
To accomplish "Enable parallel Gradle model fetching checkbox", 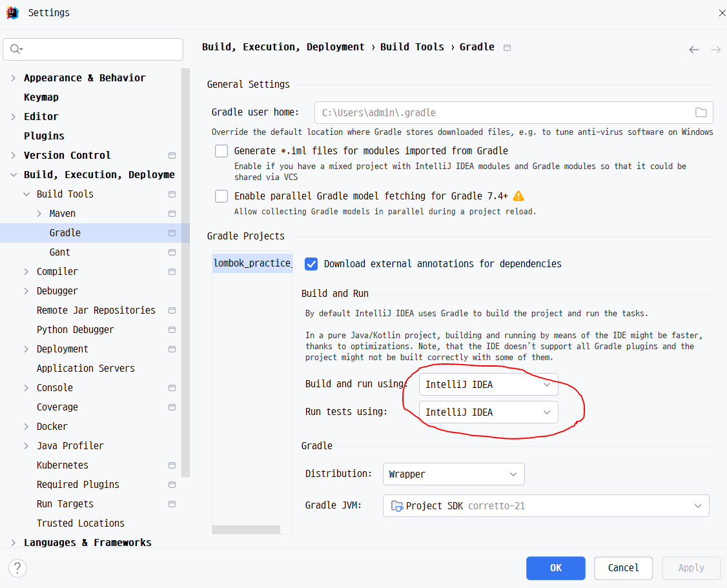I will pos(221,196).
